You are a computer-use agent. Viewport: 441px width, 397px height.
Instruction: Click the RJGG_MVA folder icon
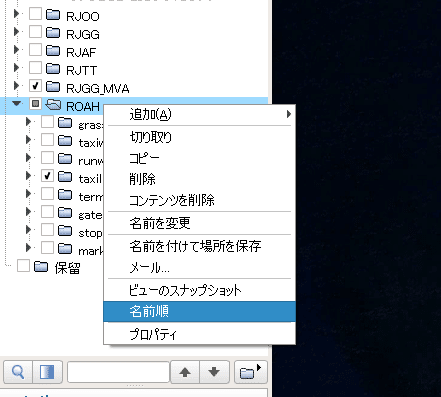click(x=53, y=87)
